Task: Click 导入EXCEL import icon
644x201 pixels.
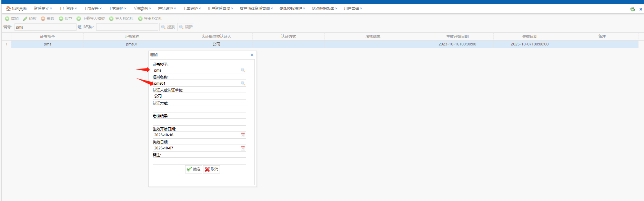Action: (x=111, y=19)
